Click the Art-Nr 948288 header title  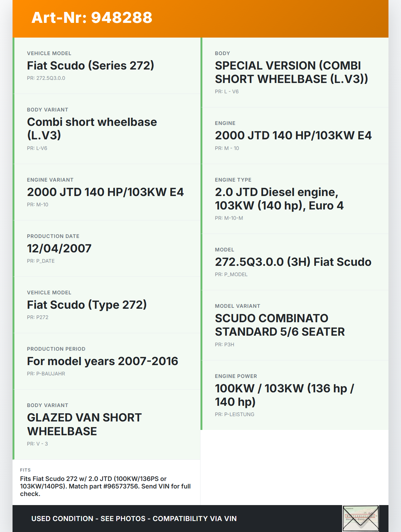(x=92, y=18)
